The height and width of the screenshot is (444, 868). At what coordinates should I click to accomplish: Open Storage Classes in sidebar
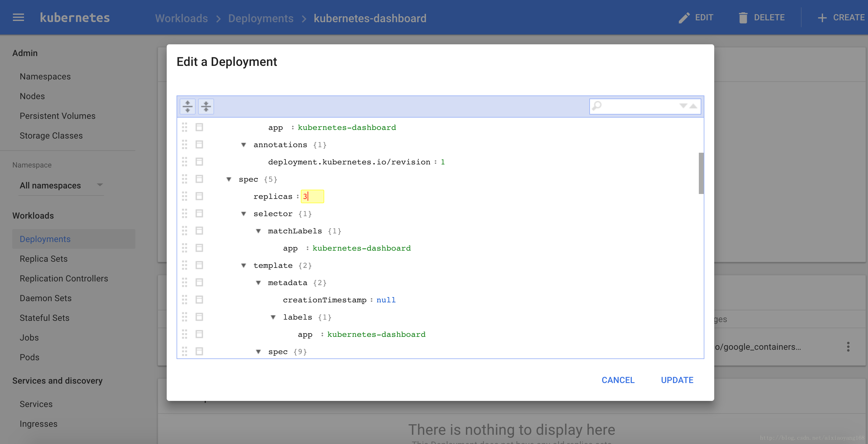51,135
